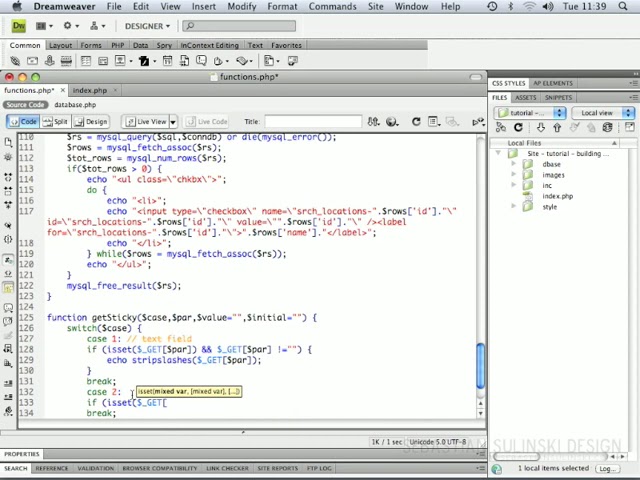This screenshot has width=640, height=480.
Task: Click the Insert Table icon
Action: point(86,61)
